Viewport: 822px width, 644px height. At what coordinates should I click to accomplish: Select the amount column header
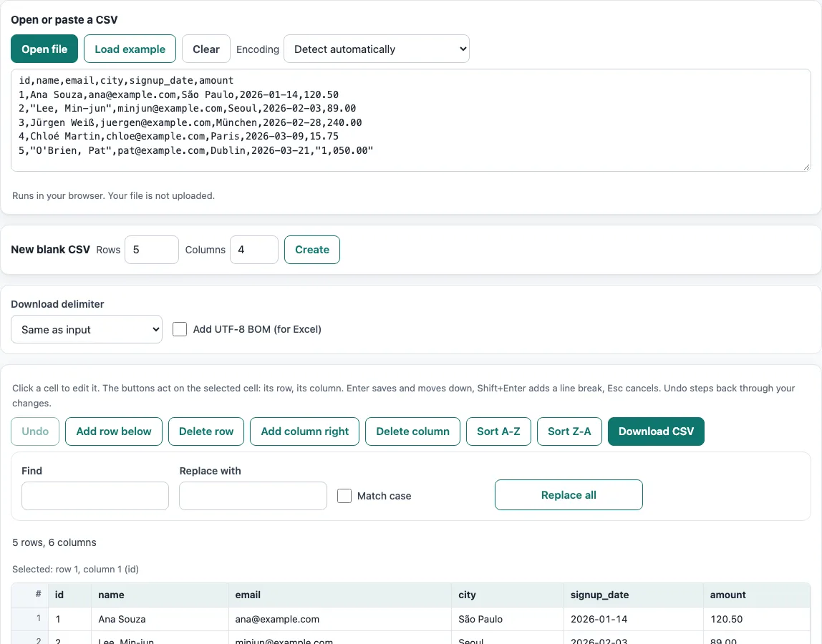757,595
